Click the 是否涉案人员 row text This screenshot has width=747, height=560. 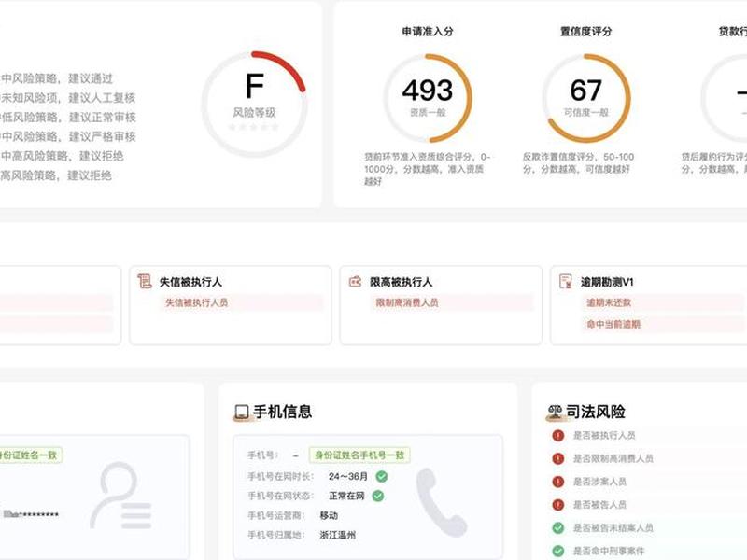(599, 482)
